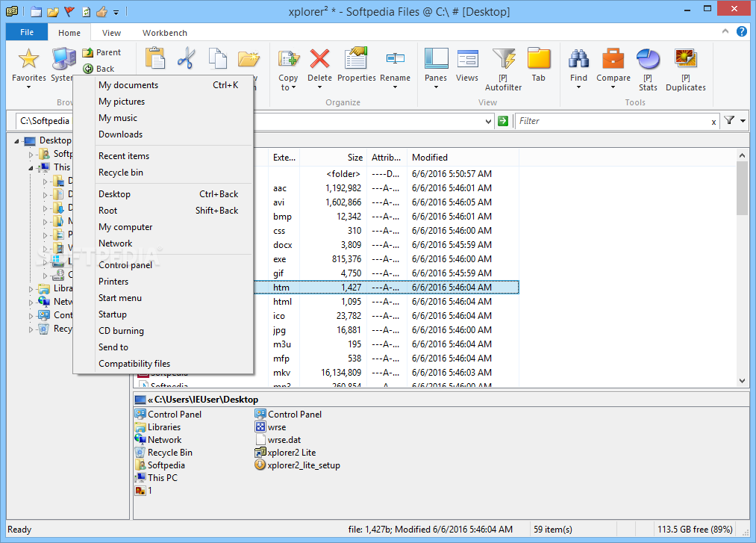This screenshot has height=543, width=756.
Task: Click the new folder icon in quick access toolbar
Action: 36,12
